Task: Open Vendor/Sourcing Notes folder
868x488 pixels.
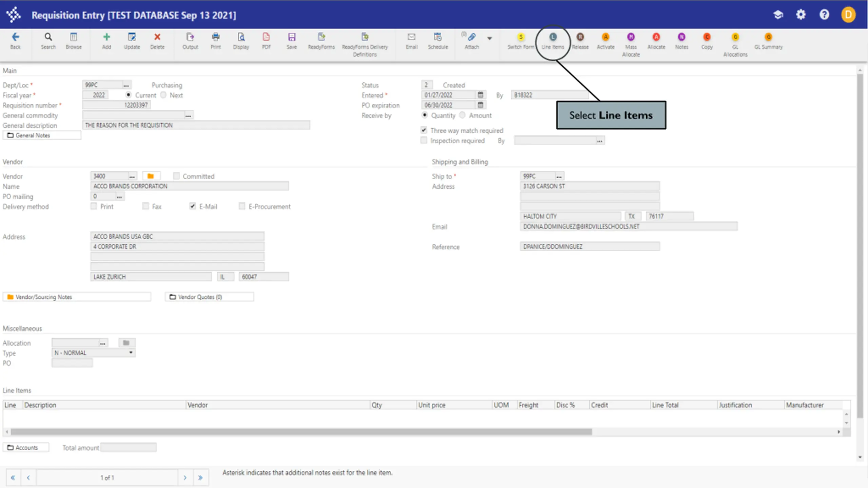Action: coord(77,297)
